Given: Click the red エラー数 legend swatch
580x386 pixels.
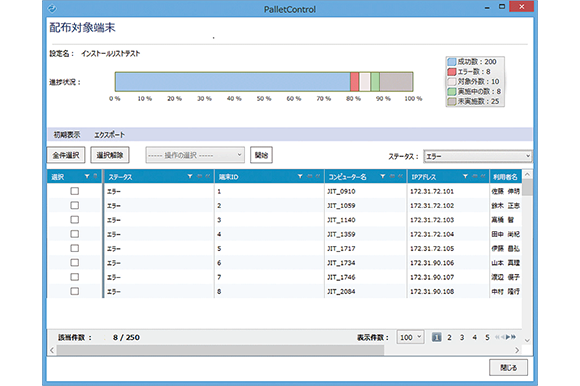Looking at the screenshot, I should pos(451,72).
